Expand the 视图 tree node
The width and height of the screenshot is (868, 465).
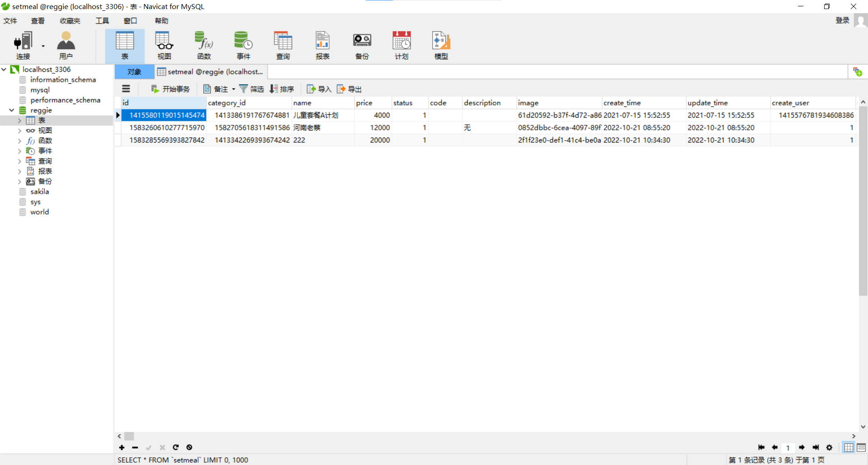pos(19,130)
